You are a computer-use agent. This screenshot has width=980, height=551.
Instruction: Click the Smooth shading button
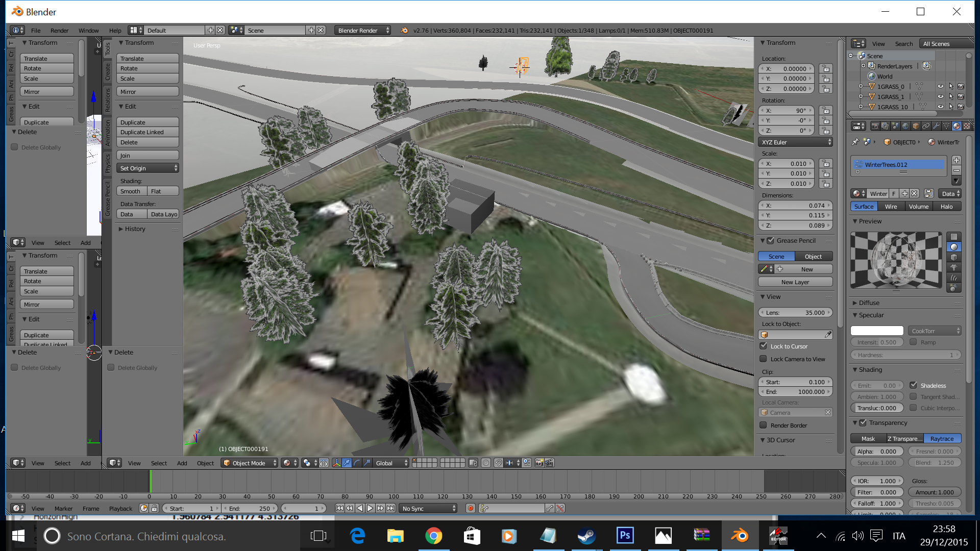(x=132, y=191)
